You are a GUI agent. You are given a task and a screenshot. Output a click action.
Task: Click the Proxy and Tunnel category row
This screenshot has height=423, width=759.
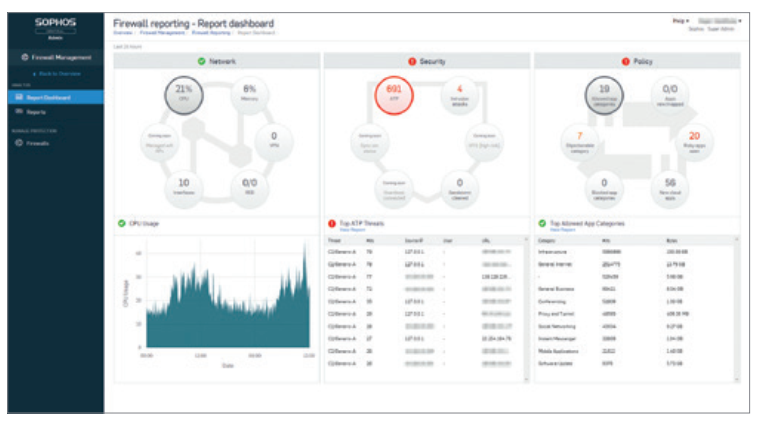click(x=634, y=314)
